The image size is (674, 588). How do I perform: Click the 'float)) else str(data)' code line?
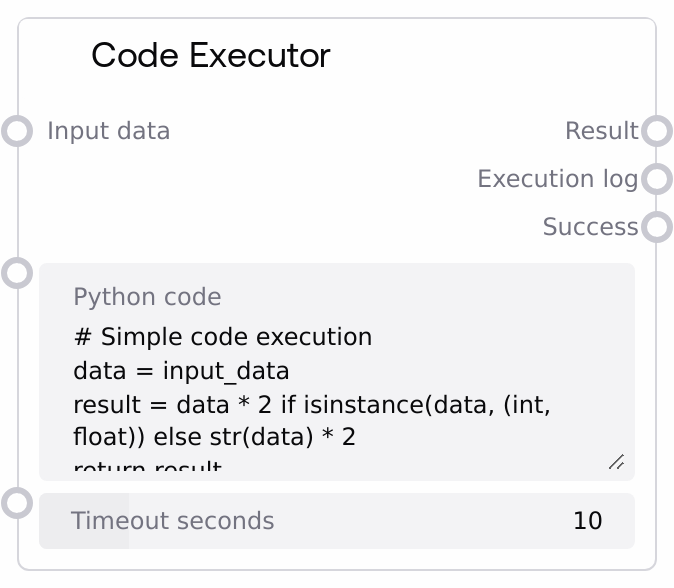click(x=215, y=438)
